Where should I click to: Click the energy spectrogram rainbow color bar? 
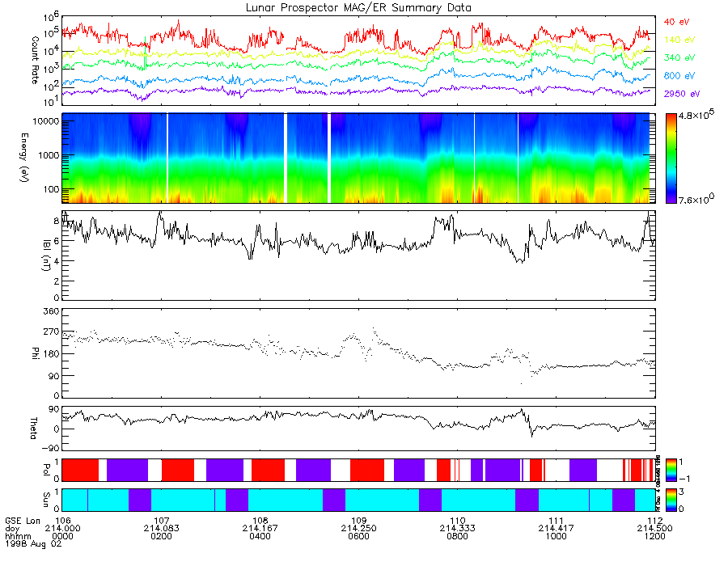671,158
